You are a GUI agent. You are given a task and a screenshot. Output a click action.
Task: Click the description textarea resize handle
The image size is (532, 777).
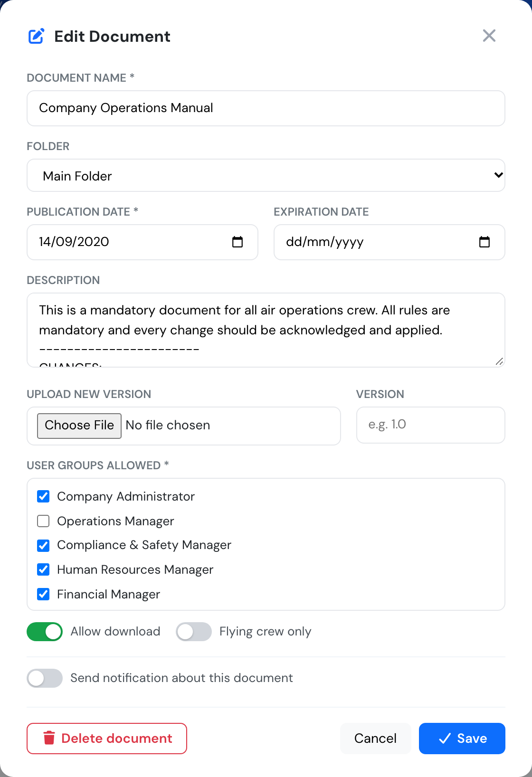[x=499, y=361]
